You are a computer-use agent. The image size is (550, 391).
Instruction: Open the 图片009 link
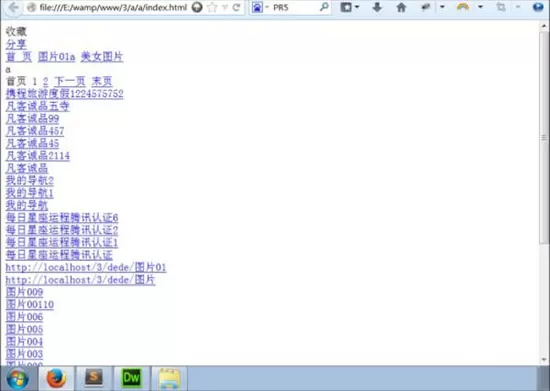pos(25,292)
